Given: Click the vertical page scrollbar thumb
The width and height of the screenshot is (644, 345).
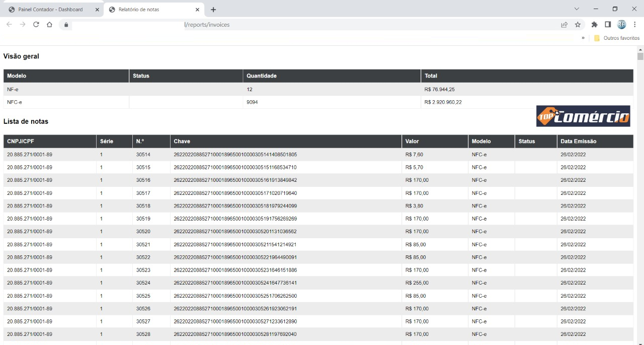Looking at the screenshot, I should (x=640, y=56).
